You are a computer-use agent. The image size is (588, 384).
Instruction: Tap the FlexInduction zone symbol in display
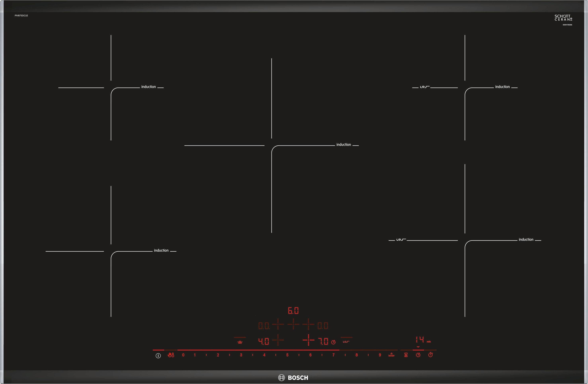click(x=346, y=342)
